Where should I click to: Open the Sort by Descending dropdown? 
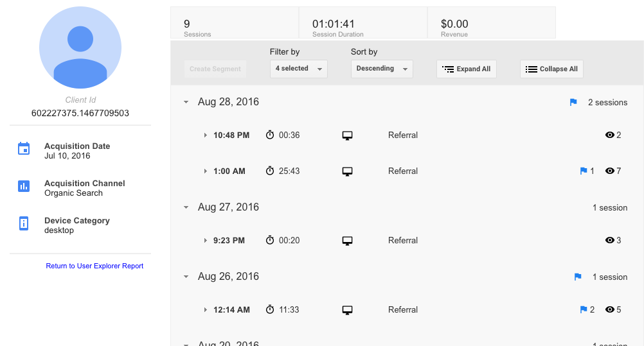[382, 69]
